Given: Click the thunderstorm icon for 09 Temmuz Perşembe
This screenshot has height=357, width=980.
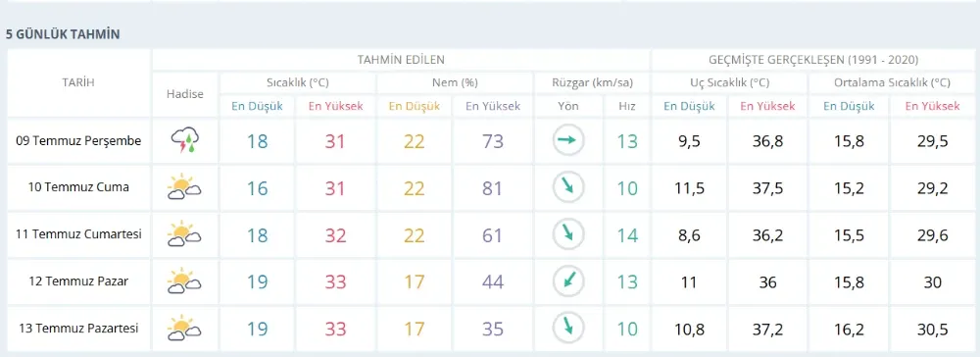Looking at the screenshot, I should click(185, 140).
